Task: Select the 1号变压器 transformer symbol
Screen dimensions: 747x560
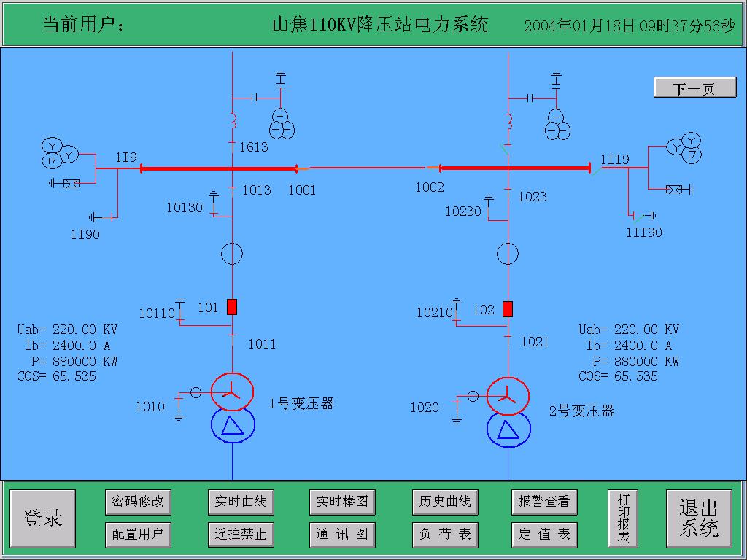Action: pos(233,408)
